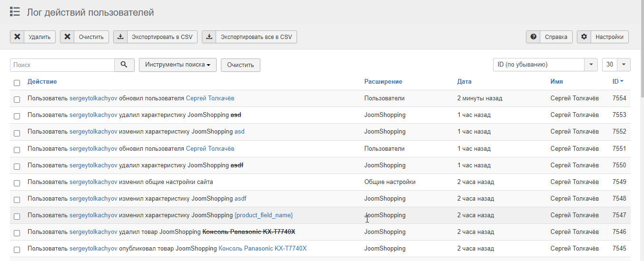Click the magnifier search button
The height and width of the screenshot is (261, 644).
tap(124, 65)
